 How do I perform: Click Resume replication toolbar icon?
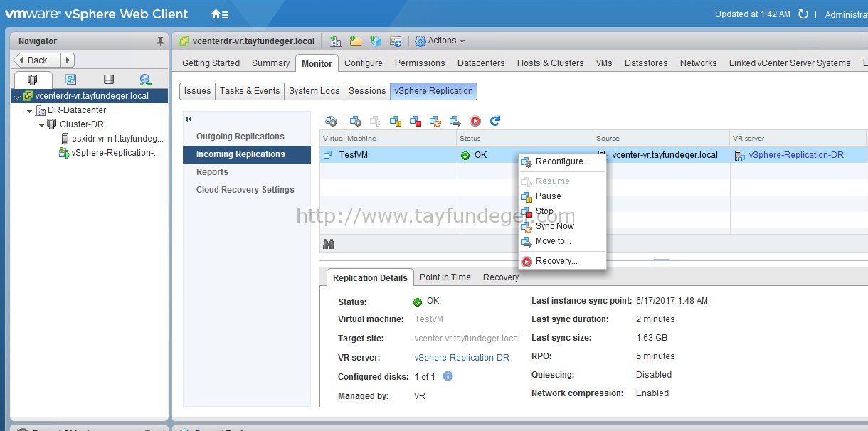(x=376, y=121)
